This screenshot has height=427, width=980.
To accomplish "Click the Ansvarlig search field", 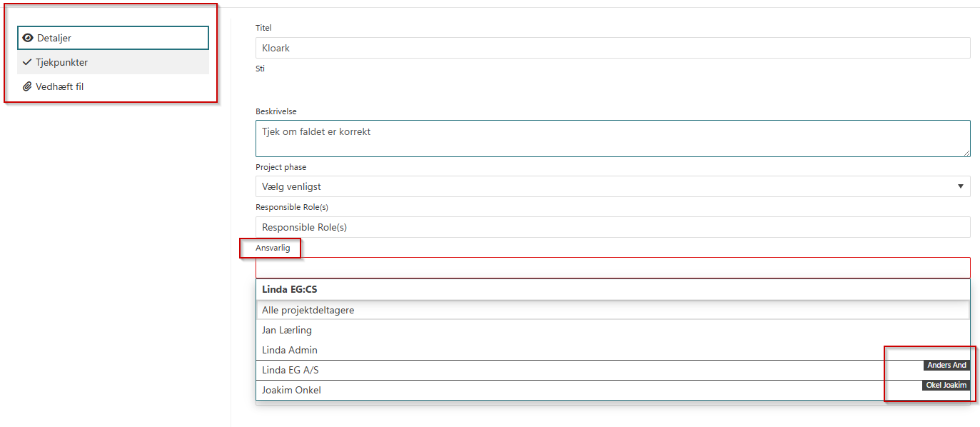I will pyautogui.click(x=612, y=268).
